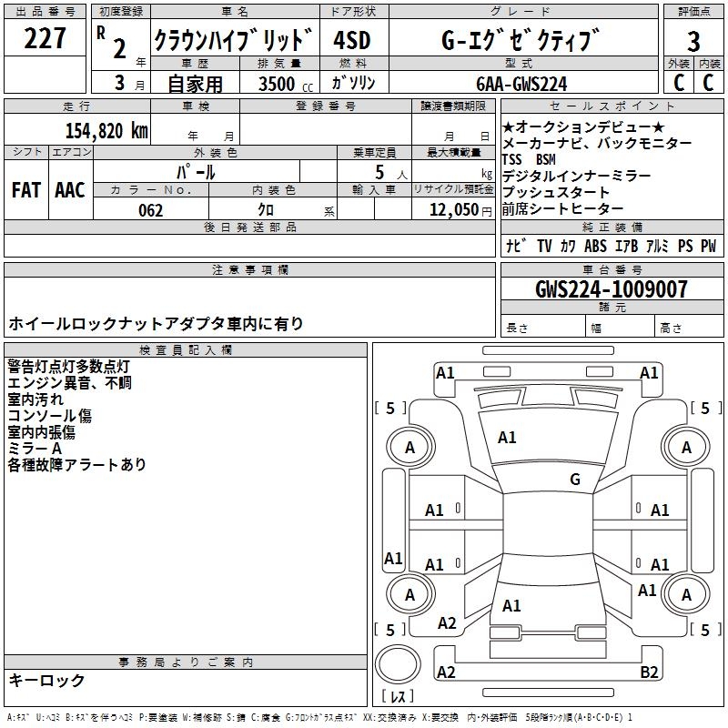The width and height of the screenshot is (728, 728).
Task: Select chassis number GWS224-1009007
Action: click(x=612, y=289)
